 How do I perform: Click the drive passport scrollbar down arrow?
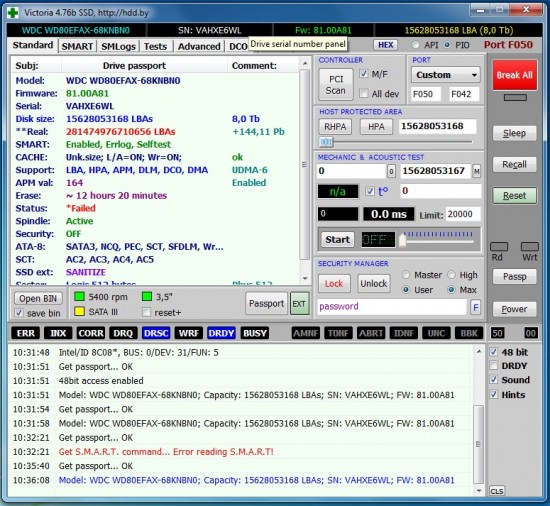(305, 278)
